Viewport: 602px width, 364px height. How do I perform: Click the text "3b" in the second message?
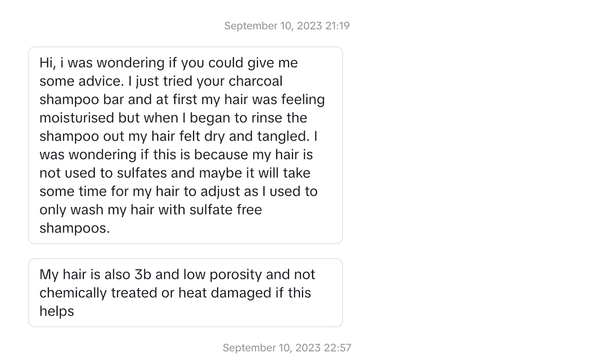143,274
